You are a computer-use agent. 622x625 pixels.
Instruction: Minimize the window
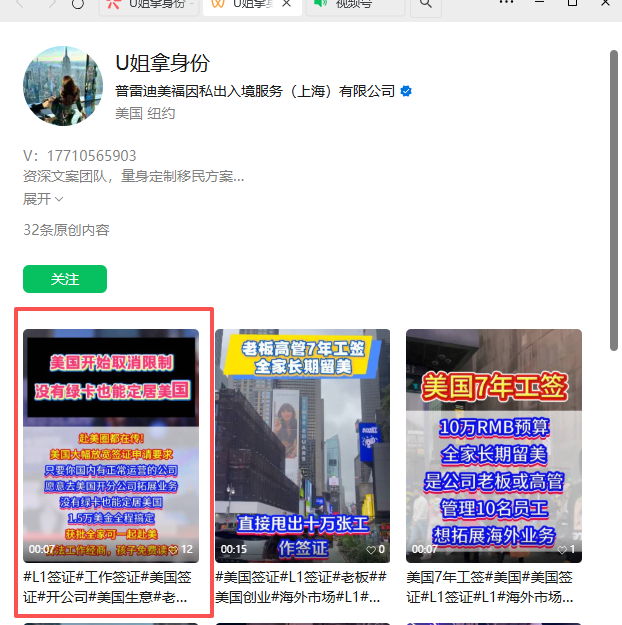coord(539,2)
